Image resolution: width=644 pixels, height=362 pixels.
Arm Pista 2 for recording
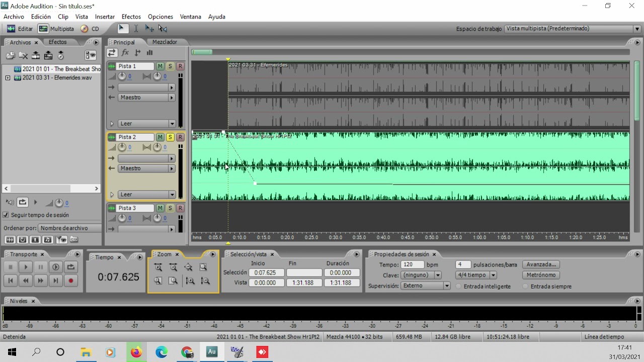(180, 137)
